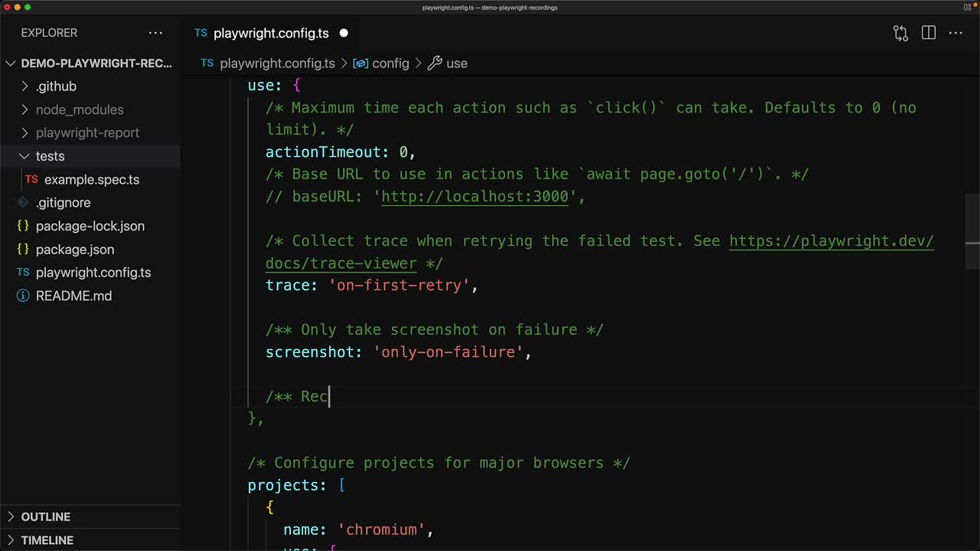Open package.json from the file tree

[74, 249]
